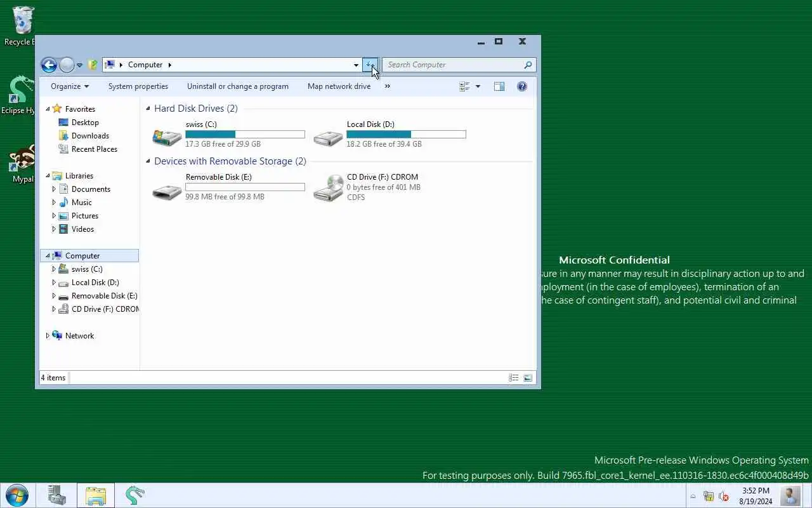Click the Forward navigation arrow

pos(67,65)
